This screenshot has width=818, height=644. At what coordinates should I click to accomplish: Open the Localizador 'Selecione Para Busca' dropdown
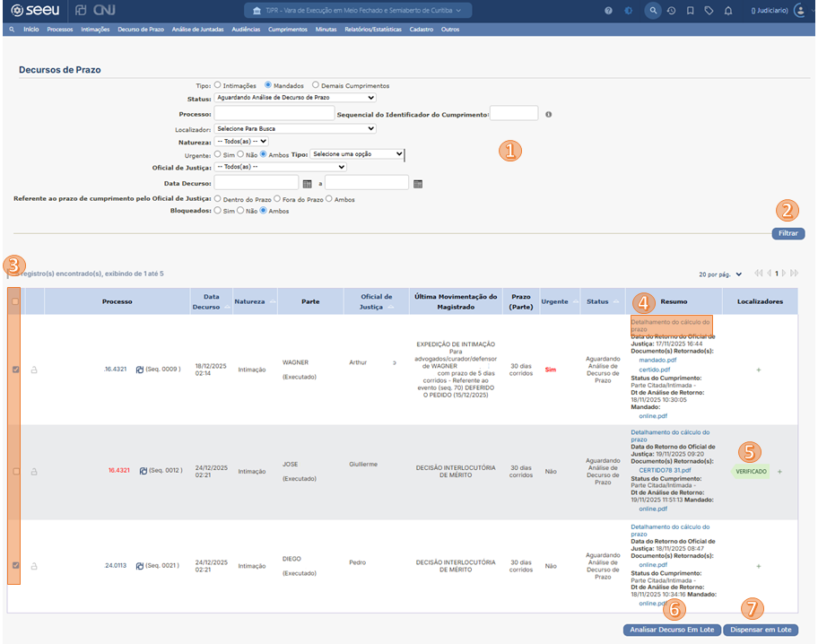pos(294,129)
